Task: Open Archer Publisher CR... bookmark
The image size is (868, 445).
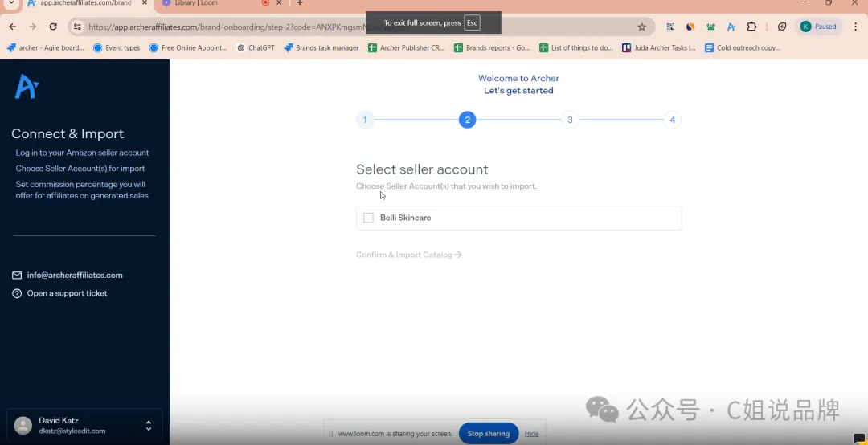Action: (x=407, y=48)
